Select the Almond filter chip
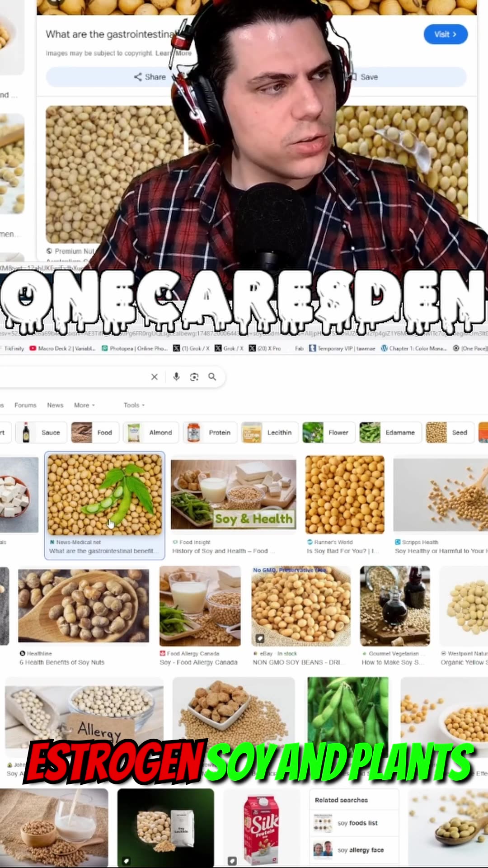 click(x=150, y=432)
